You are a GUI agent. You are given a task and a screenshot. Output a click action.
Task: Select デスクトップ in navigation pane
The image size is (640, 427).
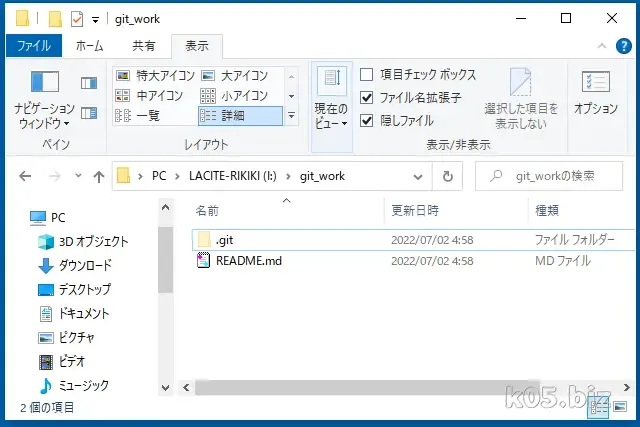75,289
